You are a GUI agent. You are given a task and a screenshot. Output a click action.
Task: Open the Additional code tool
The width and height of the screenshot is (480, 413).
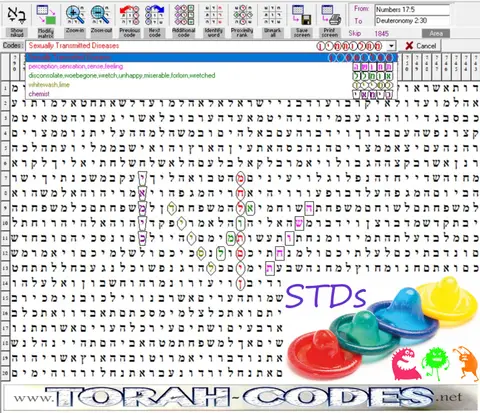click(x=184, y=15)
